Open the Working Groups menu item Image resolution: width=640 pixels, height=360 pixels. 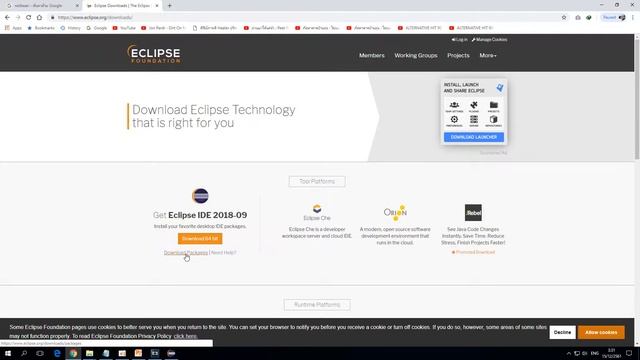point(416,56)
